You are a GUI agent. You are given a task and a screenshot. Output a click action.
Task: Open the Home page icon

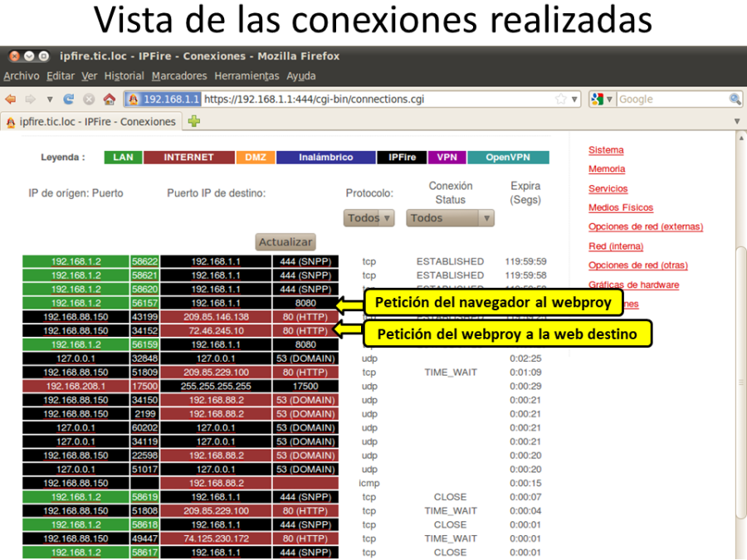[109, 98]
